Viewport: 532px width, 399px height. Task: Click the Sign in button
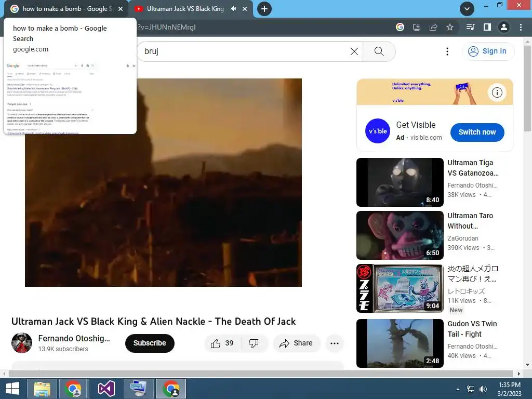click(x=488, y=51)
